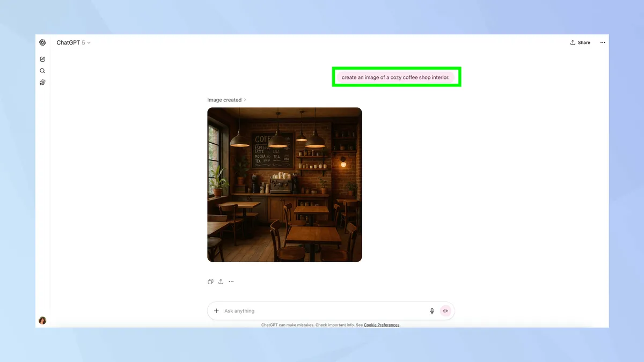Open more actions under the image
This screenshot has width=644, height=362.
[231, 281]
